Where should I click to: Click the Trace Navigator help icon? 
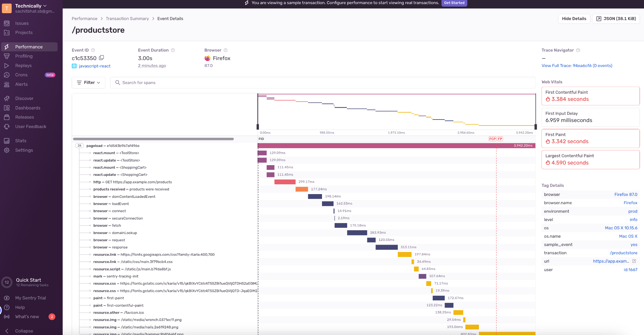click(x=578, y=50)
